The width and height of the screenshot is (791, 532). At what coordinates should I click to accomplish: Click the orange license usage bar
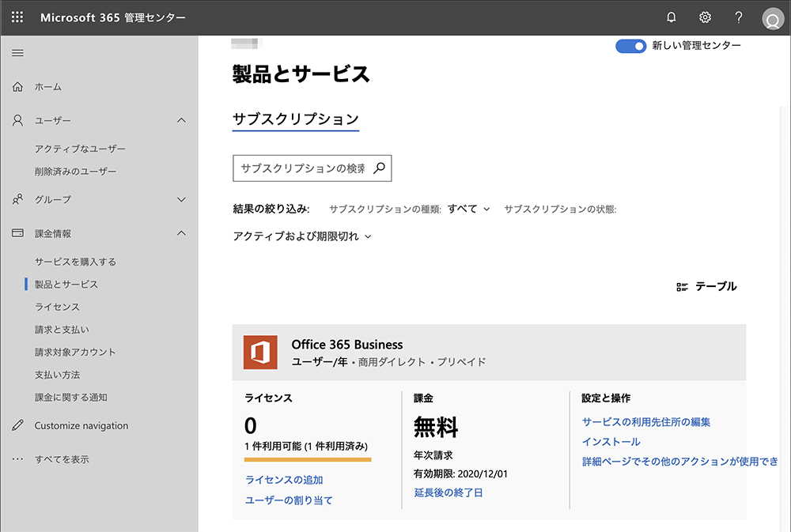tap(308, 459)
